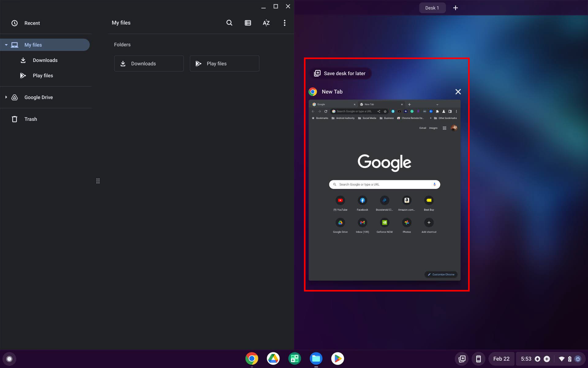
Task: Switch to list view in Files
Action: (x=248, y=23)
